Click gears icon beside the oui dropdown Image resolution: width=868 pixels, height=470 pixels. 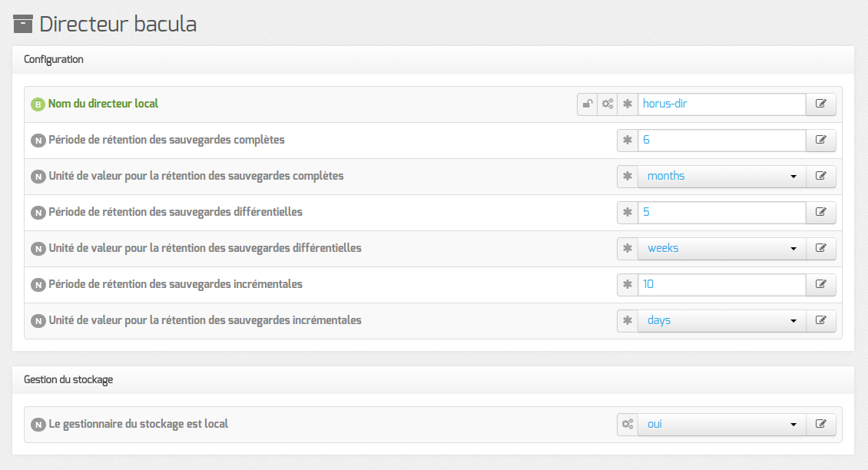pos(628,424)
